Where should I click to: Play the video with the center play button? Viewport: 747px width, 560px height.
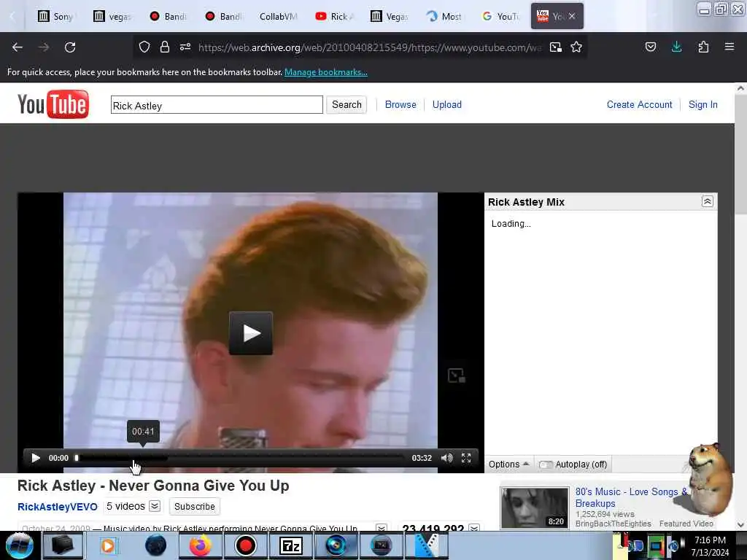coord(251,333)
